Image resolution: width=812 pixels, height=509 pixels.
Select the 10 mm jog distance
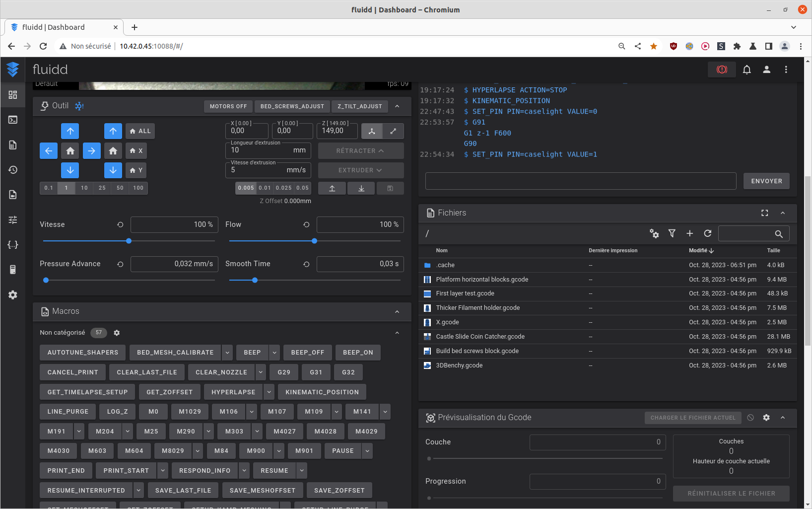point(84,188)
